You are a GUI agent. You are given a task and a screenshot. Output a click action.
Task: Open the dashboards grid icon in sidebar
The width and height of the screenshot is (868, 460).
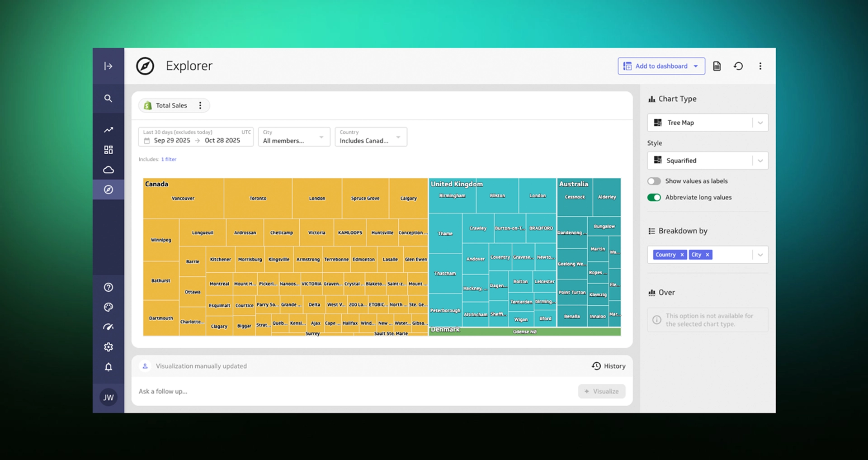(x=108, y=149)
